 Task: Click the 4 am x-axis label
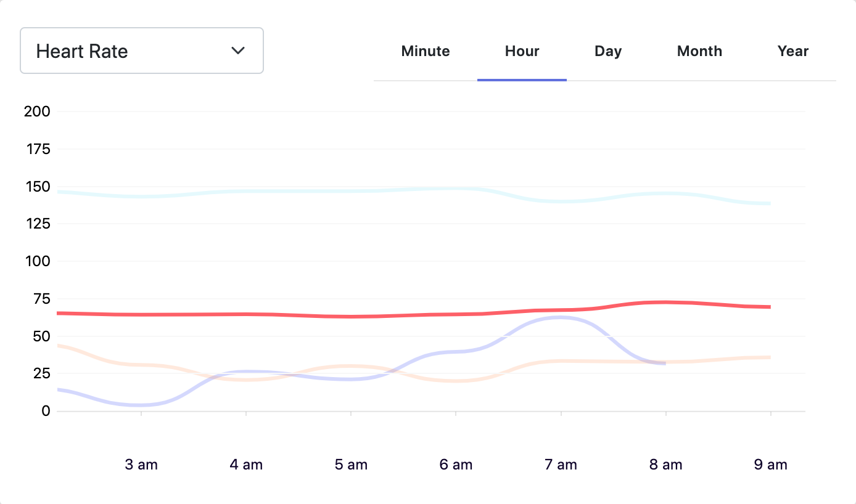246,465
